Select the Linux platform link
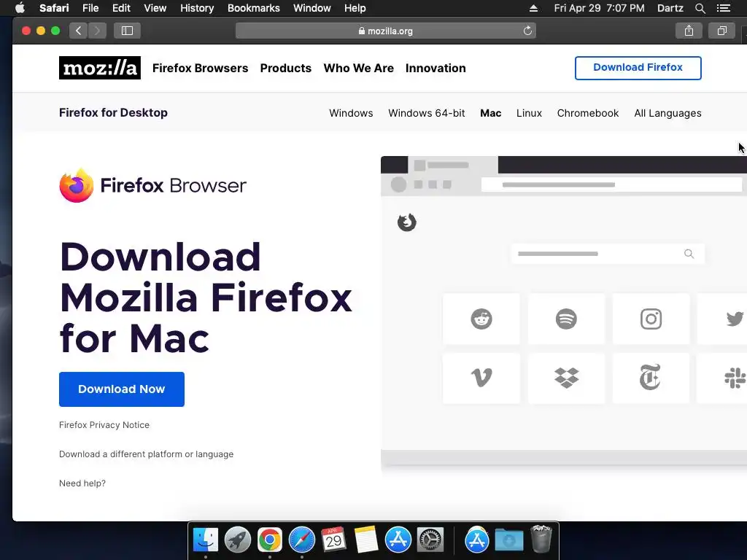This screenshot has width=747, height=560. 530,113
